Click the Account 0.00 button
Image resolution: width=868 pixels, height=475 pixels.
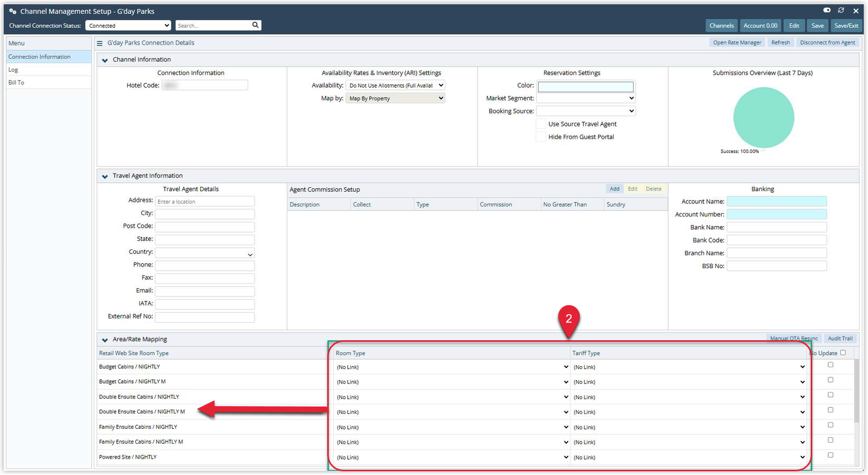coord(760,25)
